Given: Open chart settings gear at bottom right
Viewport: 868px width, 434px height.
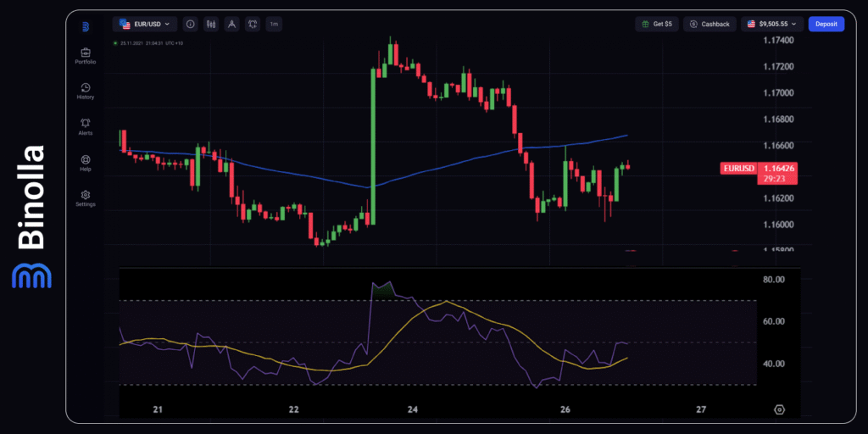Looking at the screenshot, I should coord(779,409).
